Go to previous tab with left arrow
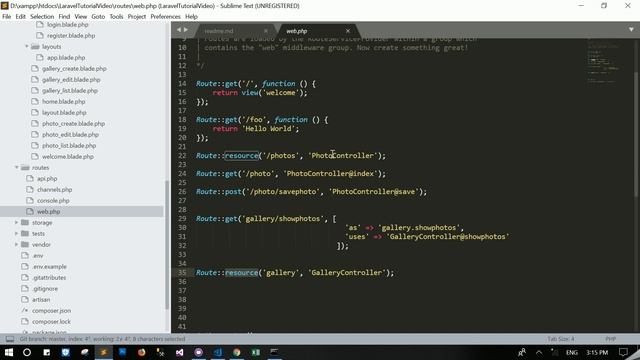 (x=179, y=30)
